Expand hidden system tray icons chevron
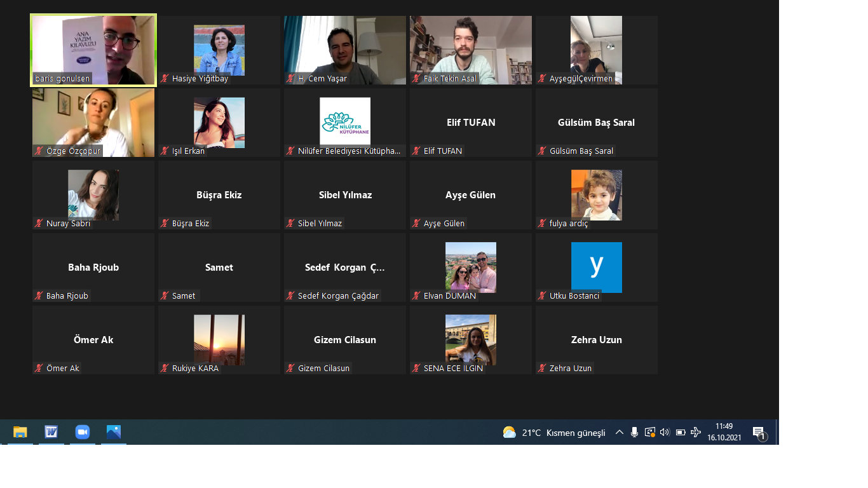 pos(619,433)
